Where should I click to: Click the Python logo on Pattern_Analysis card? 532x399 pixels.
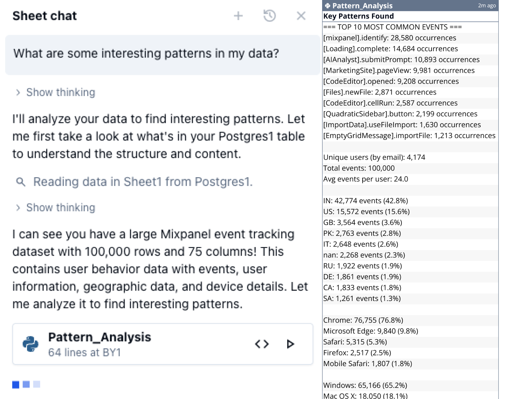30,344
